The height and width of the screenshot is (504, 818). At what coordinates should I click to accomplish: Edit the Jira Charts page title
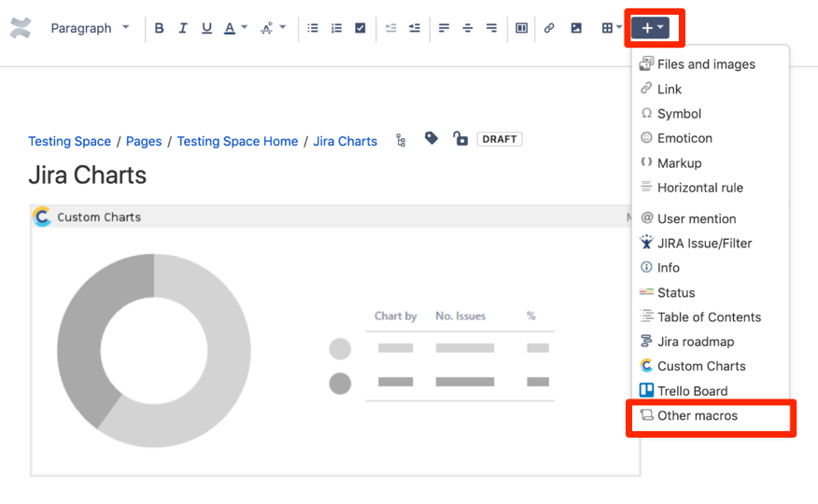[x=87, y=175]
